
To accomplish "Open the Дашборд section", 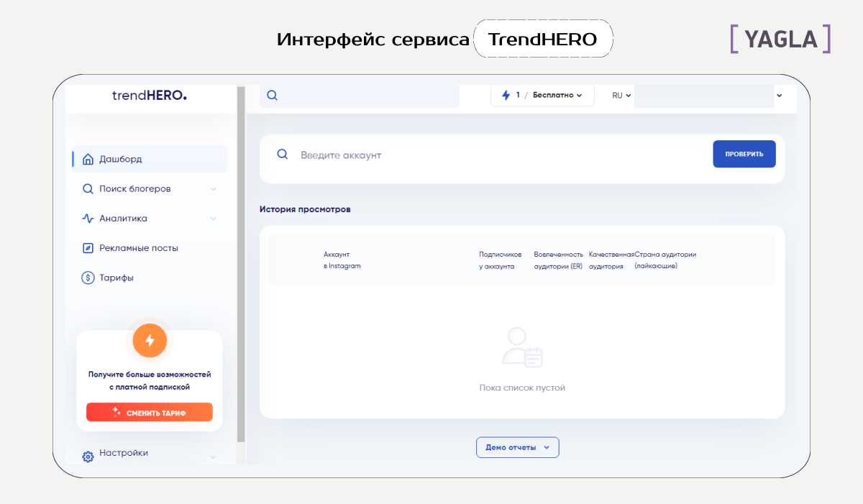I will pyautogui.click(x=150, y=159).
